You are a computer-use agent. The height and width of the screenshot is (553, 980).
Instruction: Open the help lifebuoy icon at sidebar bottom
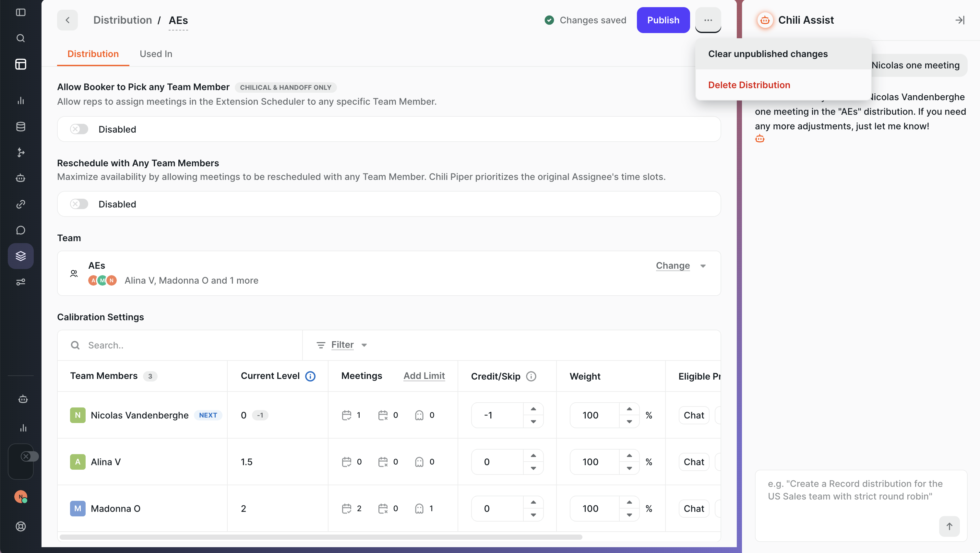pos(20,527)
